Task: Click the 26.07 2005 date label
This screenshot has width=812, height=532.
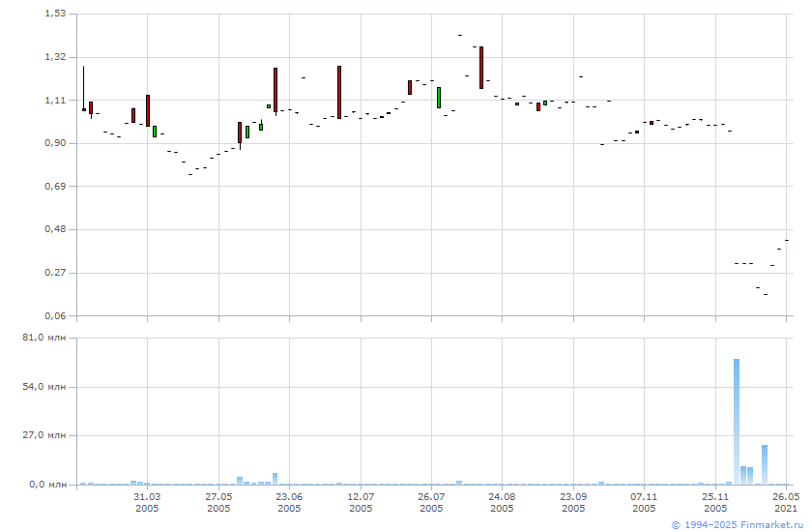Action: click(x=431, y=502)
